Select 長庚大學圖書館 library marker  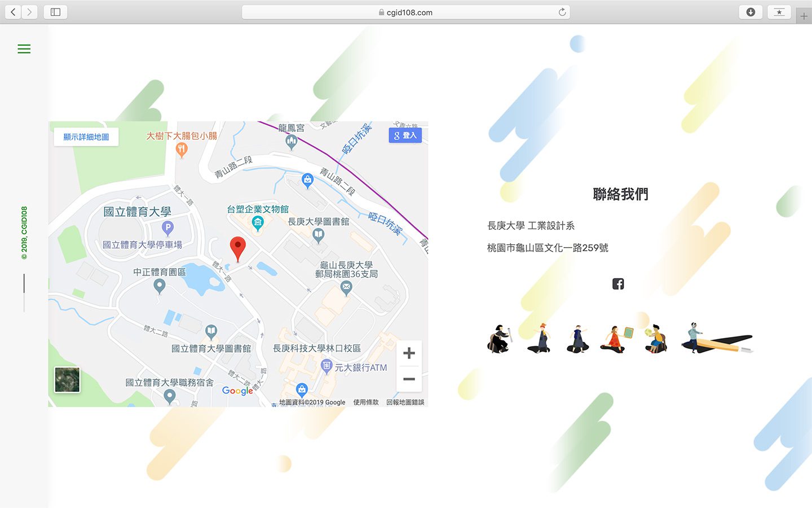click(x=319, y=235)
